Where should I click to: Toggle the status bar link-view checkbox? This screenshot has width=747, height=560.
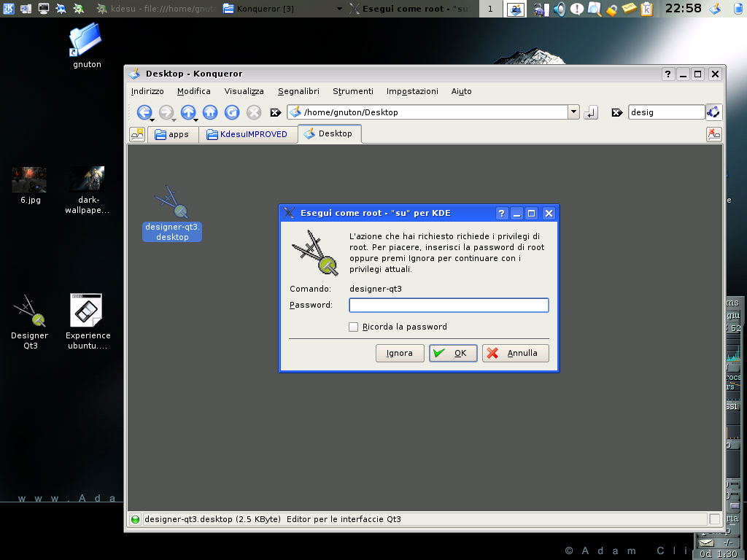pyautogui.click(x=715, y=519)
